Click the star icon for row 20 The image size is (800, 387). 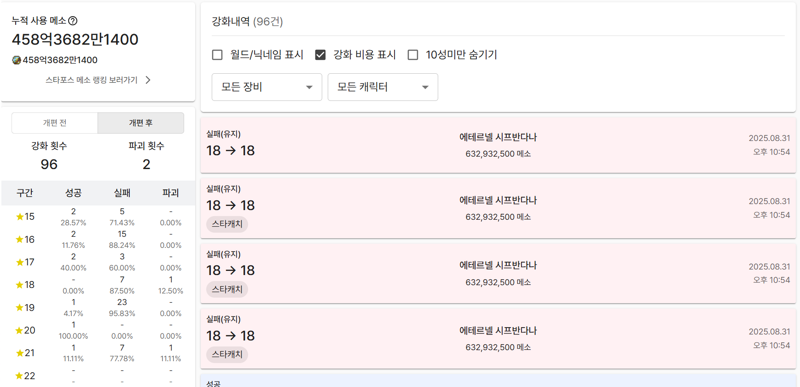20,330
